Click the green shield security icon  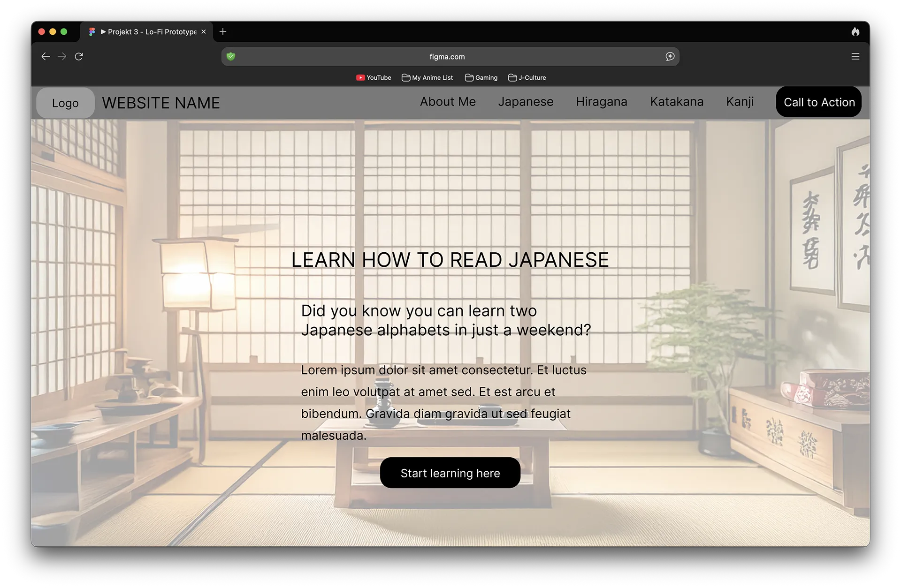click(x=230, y=56)
